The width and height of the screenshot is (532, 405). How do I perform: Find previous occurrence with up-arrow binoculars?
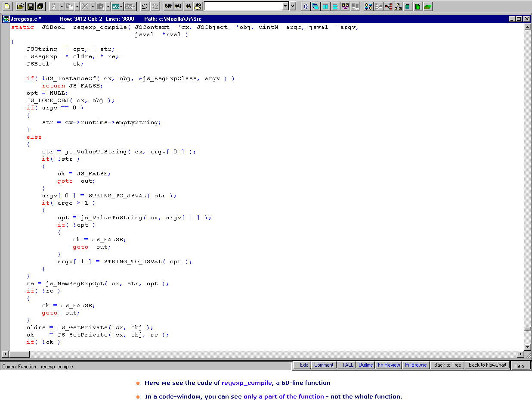168,6
